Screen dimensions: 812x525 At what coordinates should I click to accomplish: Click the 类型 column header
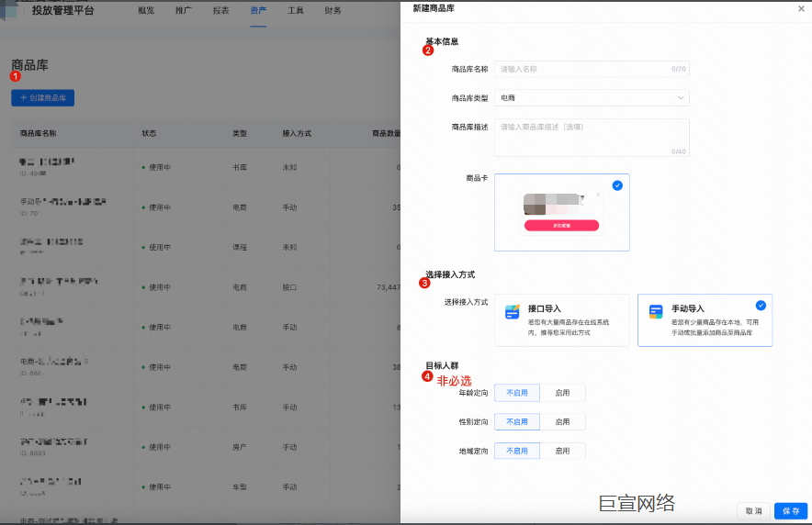coord(240,133)
